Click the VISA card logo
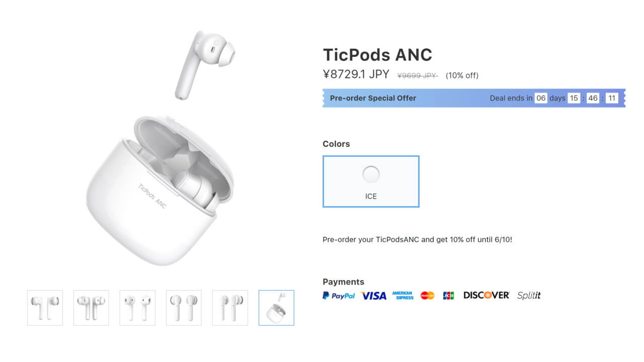644x362 pixels. click(x=374, y=296)
